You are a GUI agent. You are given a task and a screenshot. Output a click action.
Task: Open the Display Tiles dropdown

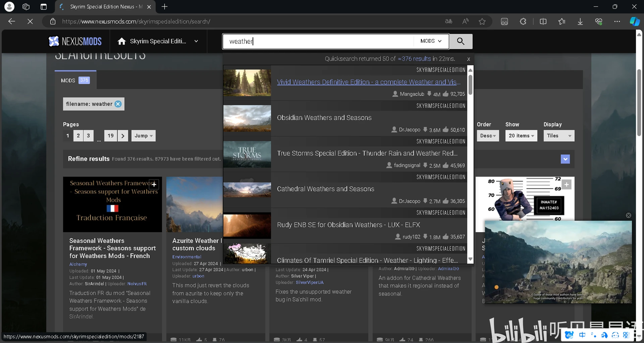[x=559, y=136]
